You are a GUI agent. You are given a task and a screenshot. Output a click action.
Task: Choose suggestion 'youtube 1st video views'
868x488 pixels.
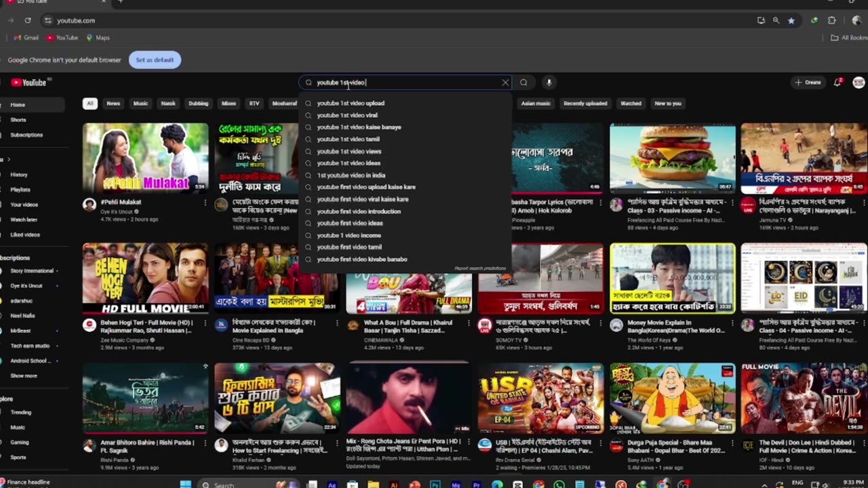point(405,151)
